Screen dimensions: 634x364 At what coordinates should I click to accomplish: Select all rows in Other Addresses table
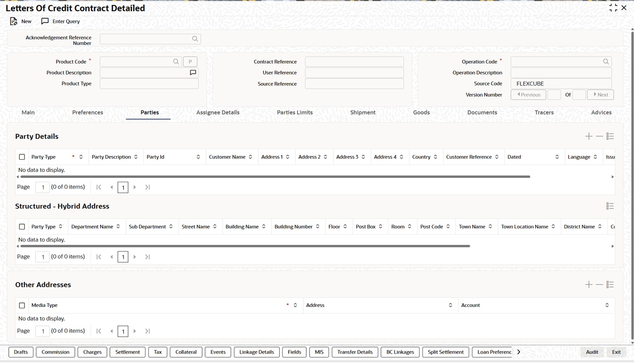[x=22, y=305]
